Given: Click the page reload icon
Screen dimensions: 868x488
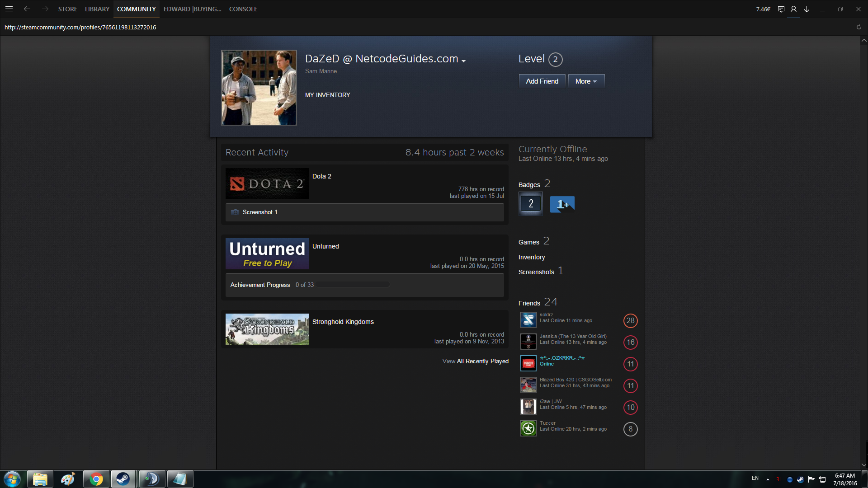Looking at the screenshot, I should pos(859,27).
